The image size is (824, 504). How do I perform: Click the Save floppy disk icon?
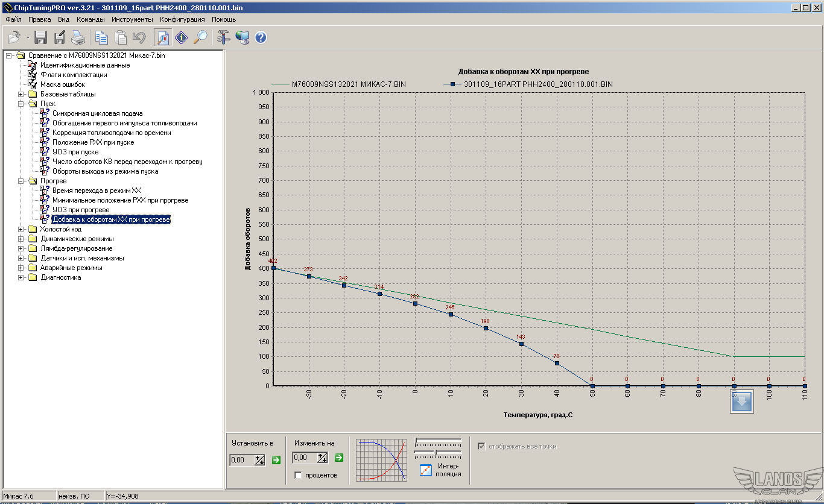(41, 37)
